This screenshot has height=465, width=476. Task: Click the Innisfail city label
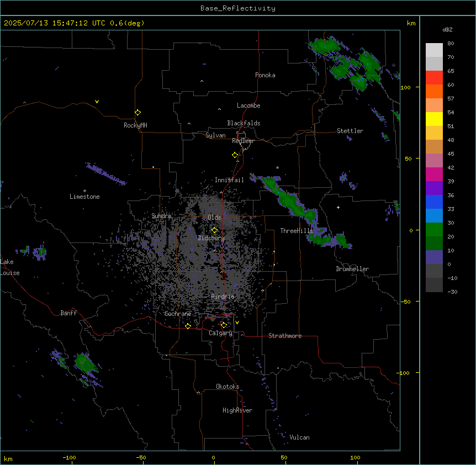[x=229, y=180]
